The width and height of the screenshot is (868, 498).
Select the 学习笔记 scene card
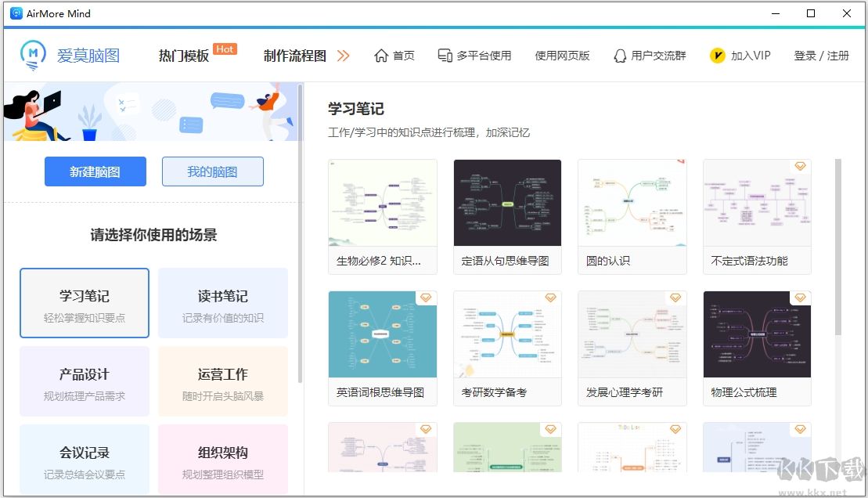pos(85,303)
